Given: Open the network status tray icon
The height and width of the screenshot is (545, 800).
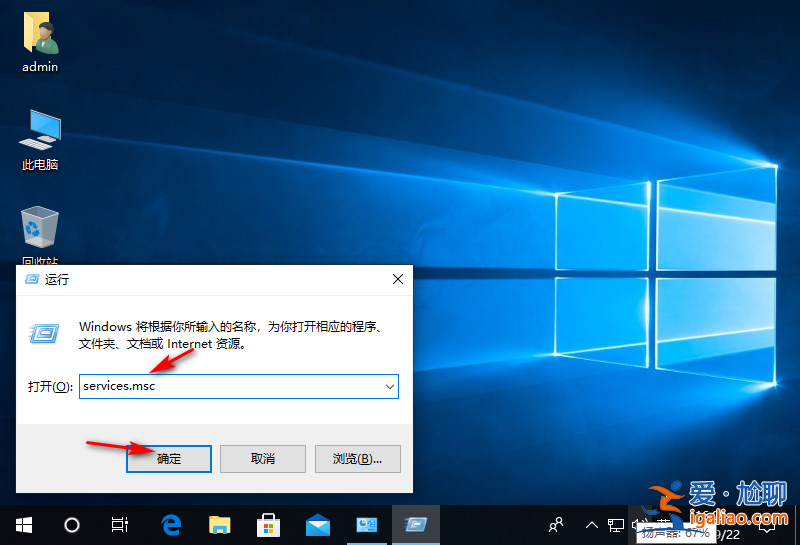Looking at the screenshot, I should (616, 525).
